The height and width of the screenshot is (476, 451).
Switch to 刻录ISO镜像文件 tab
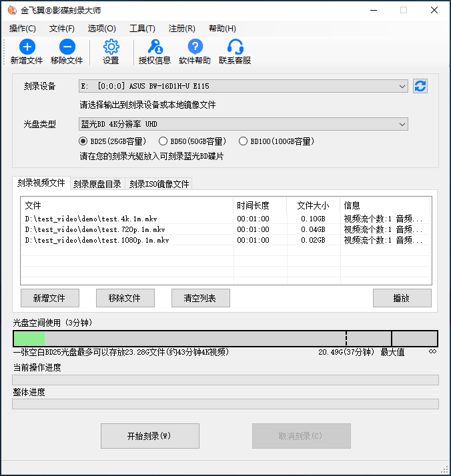[159, 184]
